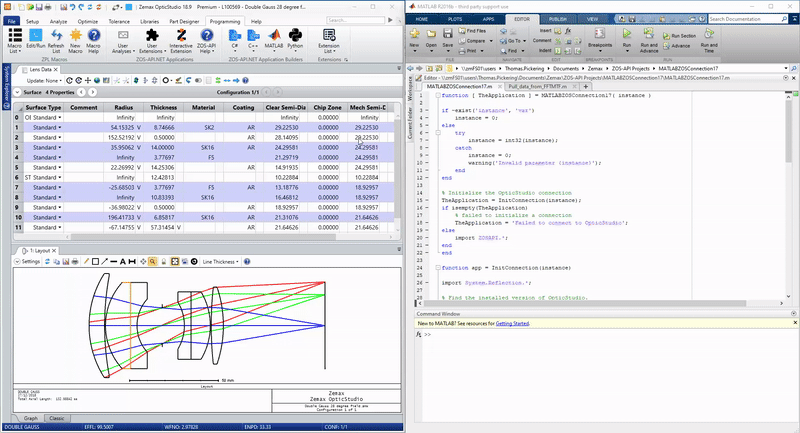Click MATLAB application builder in OpticStudio

point(274,39)
